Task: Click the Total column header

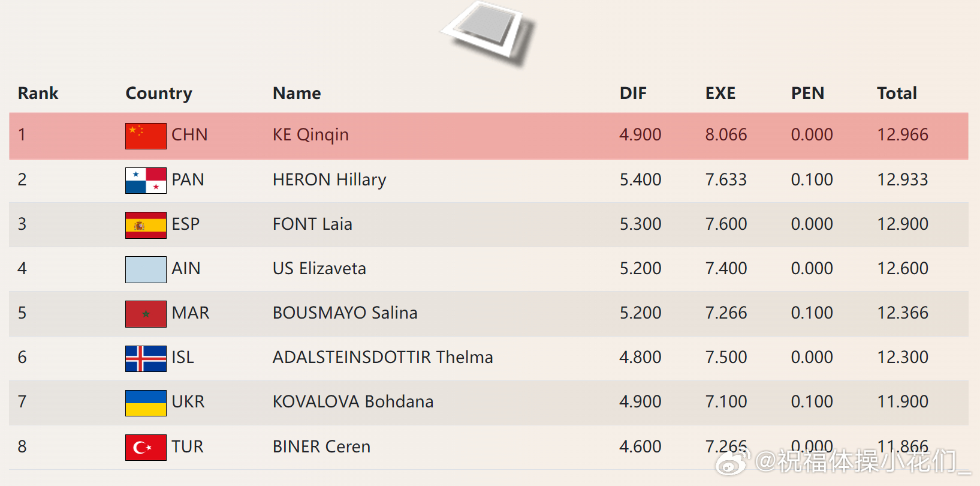Action: [897, 93]
